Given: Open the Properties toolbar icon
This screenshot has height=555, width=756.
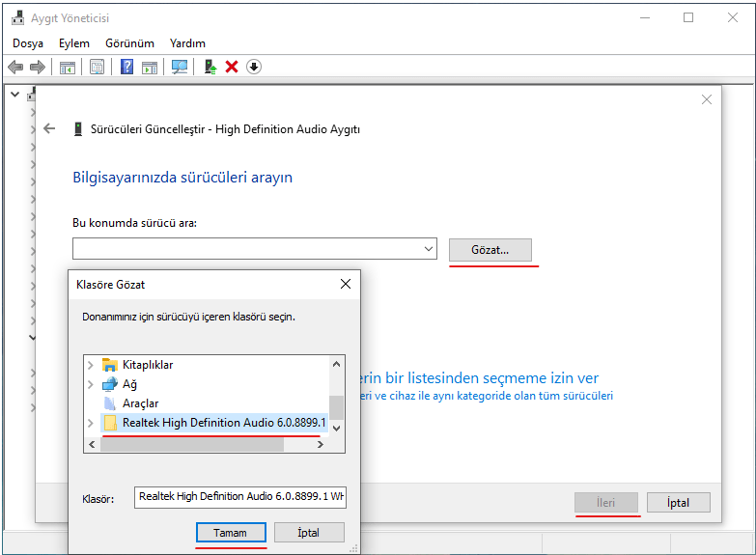Looking at the screenshot, I should 97,67.
